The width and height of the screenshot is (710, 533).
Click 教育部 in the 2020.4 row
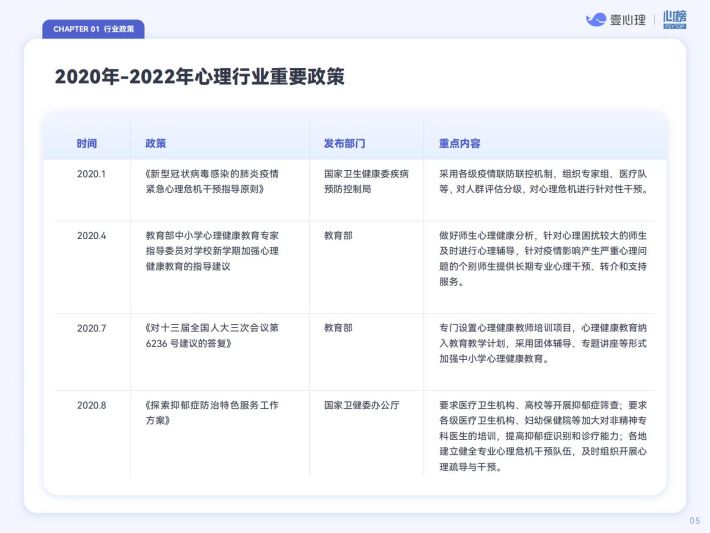(338, 235)
